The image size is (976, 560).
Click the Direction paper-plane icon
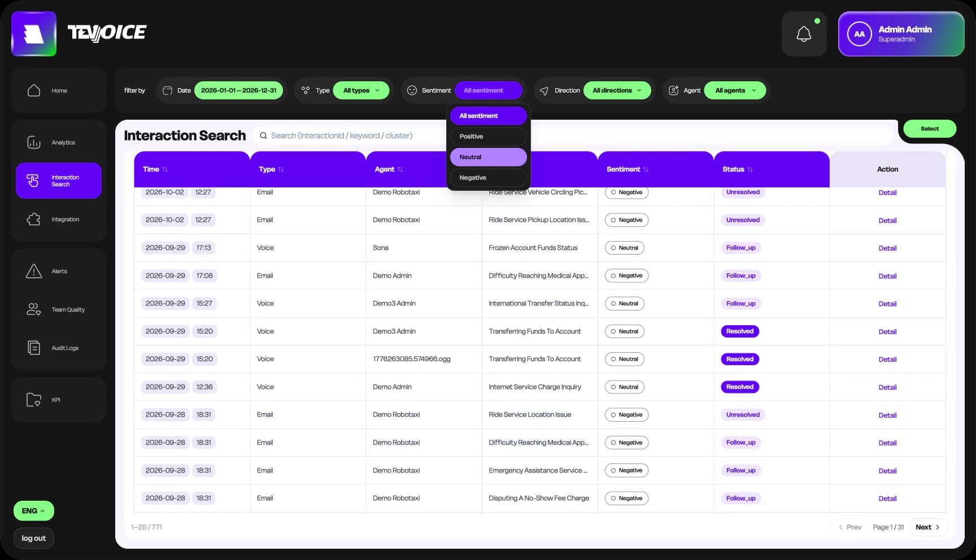[x=544, y=90]
